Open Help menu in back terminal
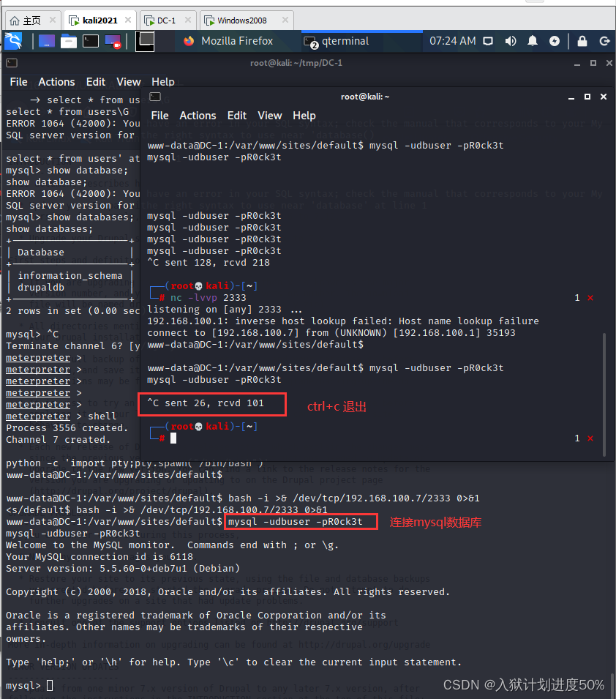 click(163, 82)
